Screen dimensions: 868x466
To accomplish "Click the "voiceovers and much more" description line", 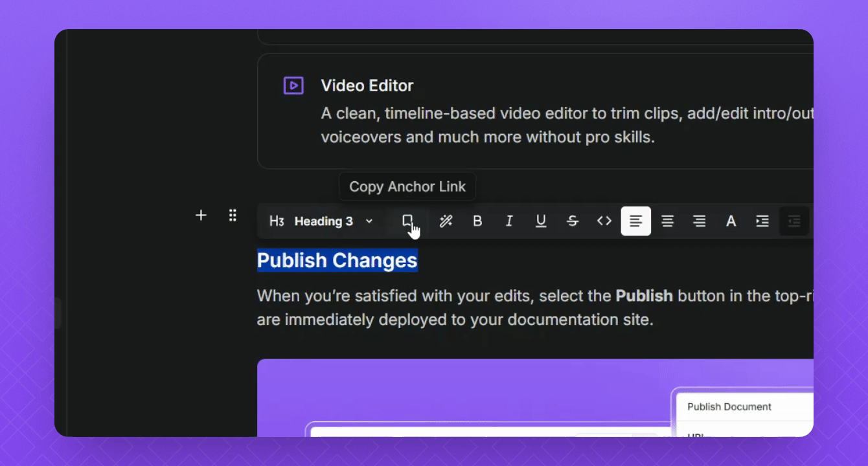I will click(488, 137).
